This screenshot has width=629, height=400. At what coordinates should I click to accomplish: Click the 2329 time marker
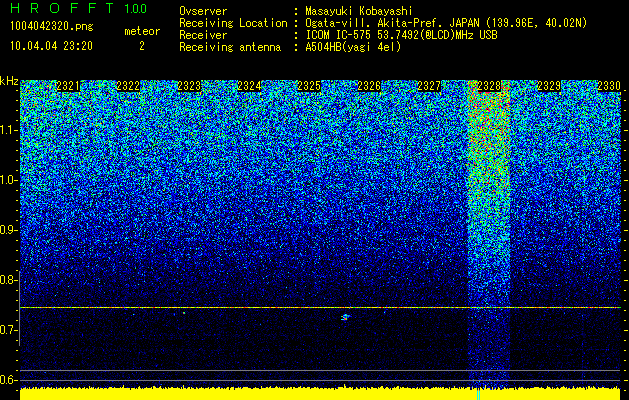[549, 86]
